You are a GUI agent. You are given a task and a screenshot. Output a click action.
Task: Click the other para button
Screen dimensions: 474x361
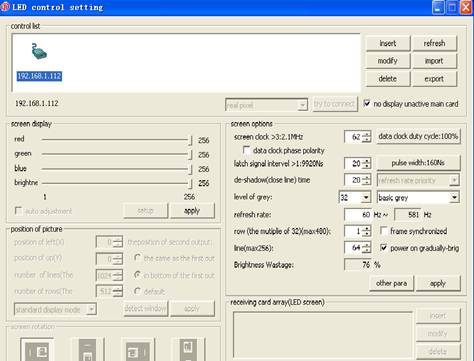tap(392, 283)
